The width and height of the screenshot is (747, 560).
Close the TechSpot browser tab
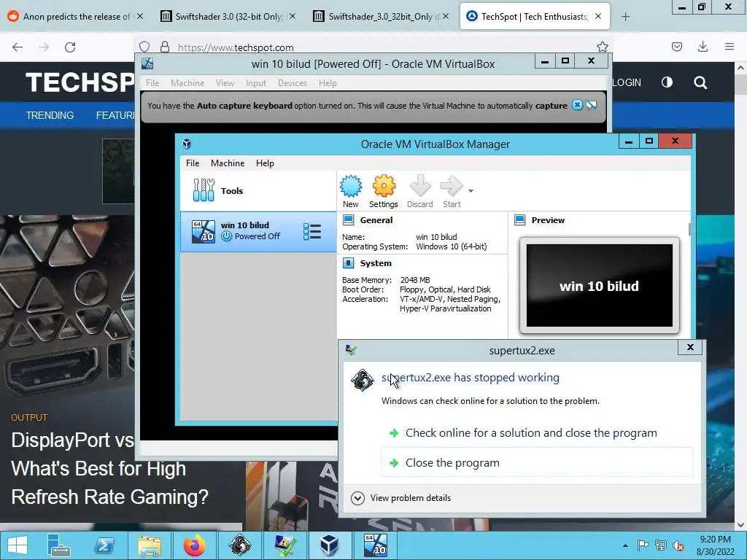(x=598, y=16)
